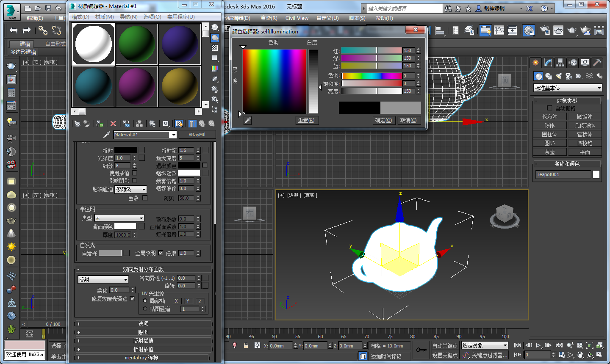Screen dimensions: 610x364
Task: Expand the 贴图 rollout
Action: click(x=143, y=332)
